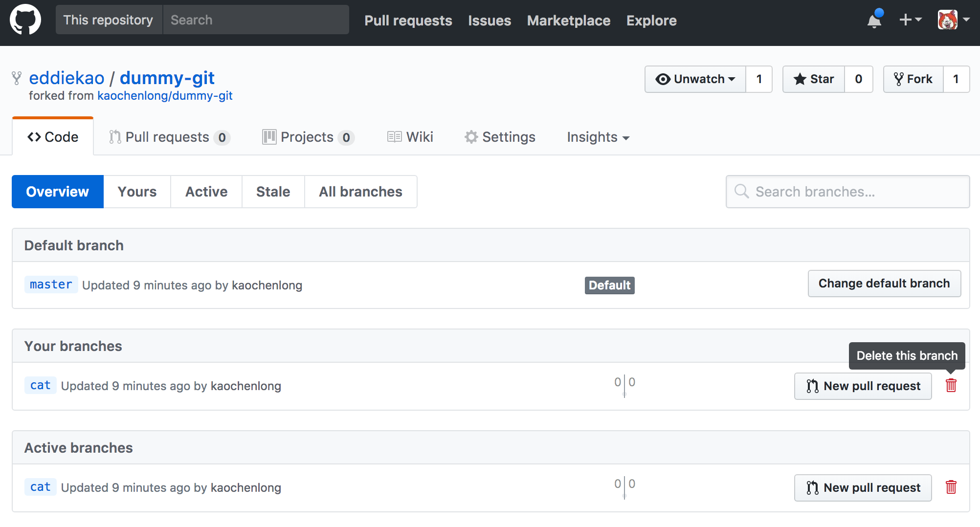980x527 pixels.
Task: Open the kaochenlong/dummy-git fork source link
Action: click(x=165, y=96)
